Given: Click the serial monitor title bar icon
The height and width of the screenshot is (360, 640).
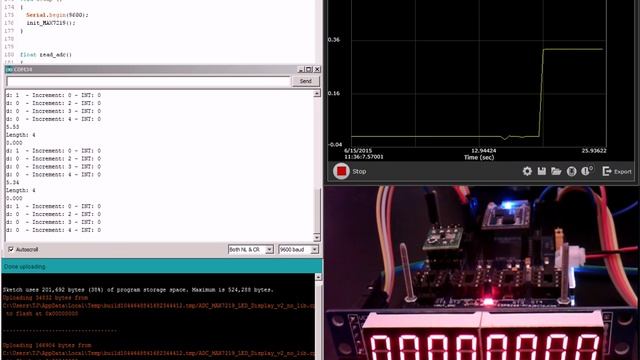Looking at the screenshot, I should tap(9, 69).
